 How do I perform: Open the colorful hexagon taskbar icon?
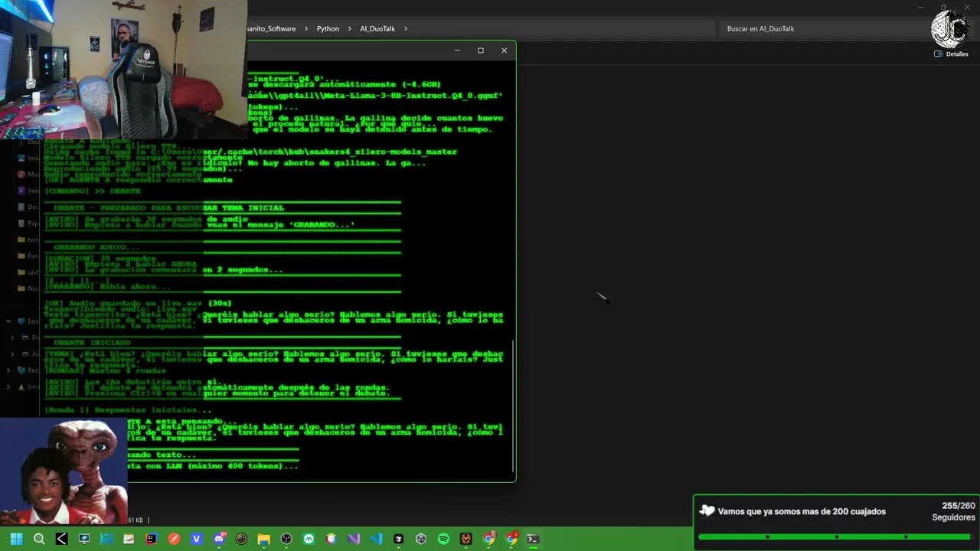[331, 539]
